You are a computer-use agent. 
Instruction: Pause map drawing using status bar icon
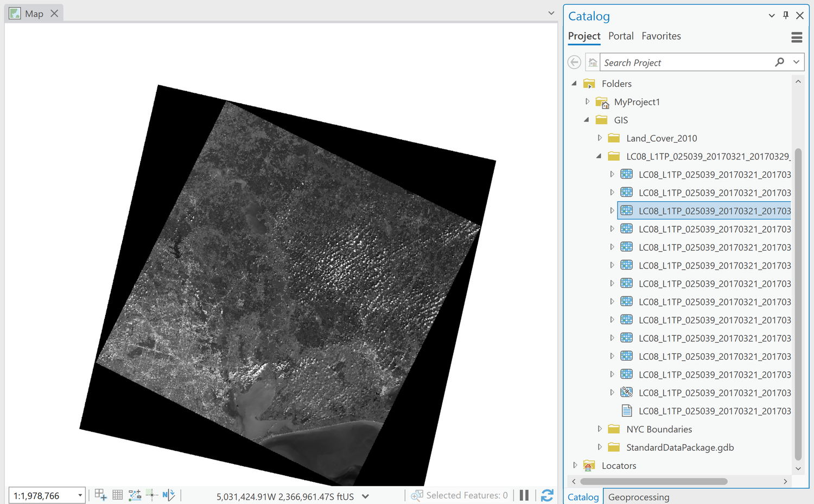[x=524, y=495]
